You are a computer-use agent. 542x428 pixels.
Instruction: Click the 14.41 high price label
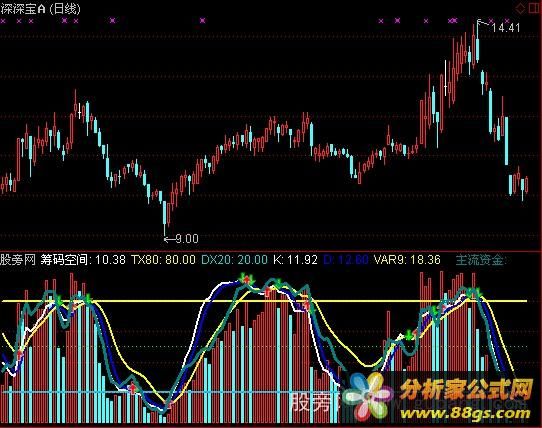coord(506,28)
